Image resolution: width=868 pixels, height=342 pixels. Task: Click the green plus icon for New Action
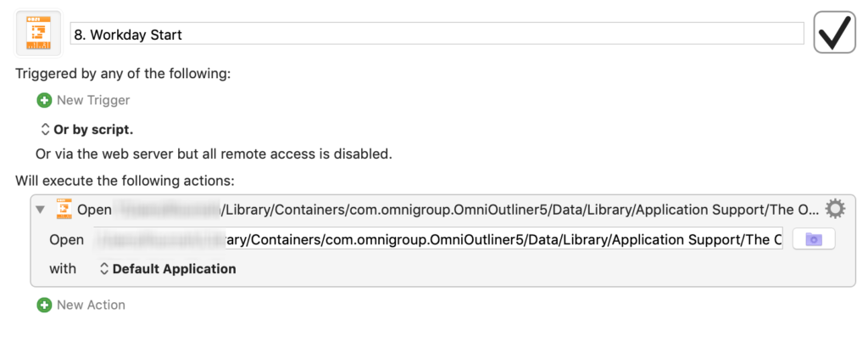pos(44,305)
